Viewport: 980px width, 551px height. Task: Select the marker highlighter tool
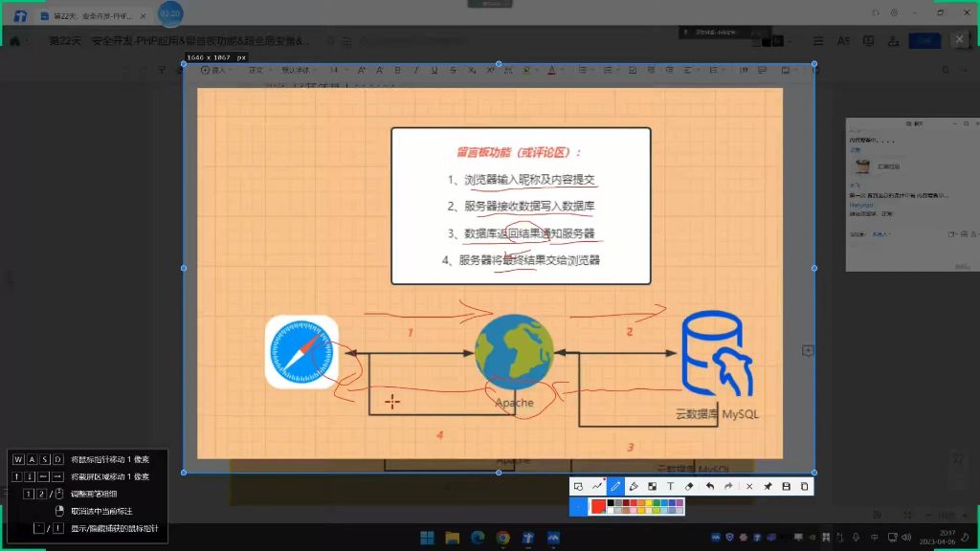tap(634, 486)
